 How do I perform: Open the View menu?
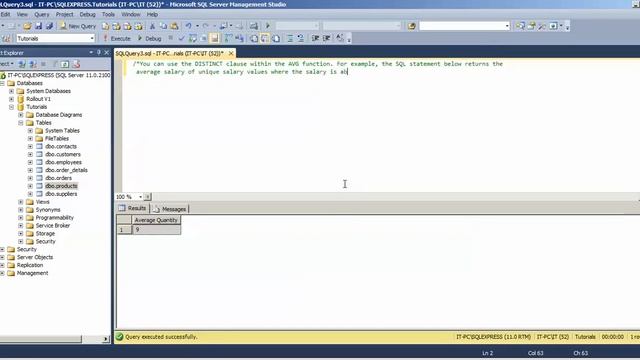pos(22,14)
